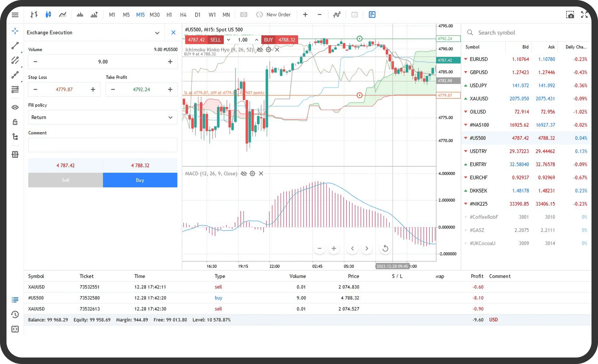The image size is (598, 364).
Task: Open the indicators list from the toolbar
Action: pos(337,15)
